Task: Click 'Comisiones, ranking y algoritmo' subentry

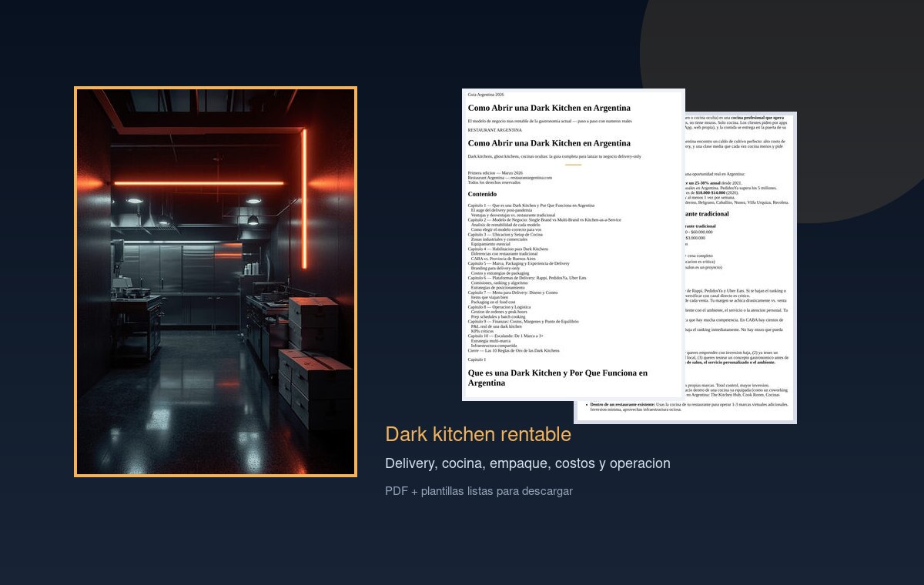Action: pyautogui.click(x=499, y=282)
